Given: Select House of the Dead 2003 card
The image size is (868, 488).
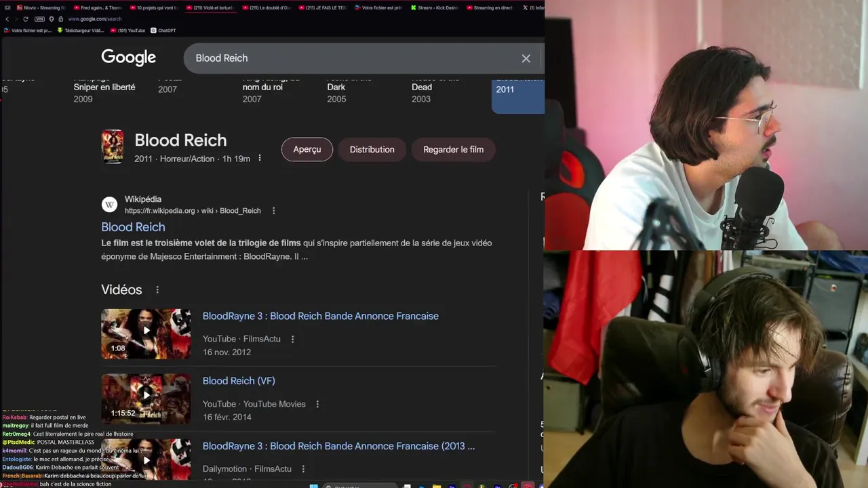Looking at the screenshot, I should click(x=435, y=88).
